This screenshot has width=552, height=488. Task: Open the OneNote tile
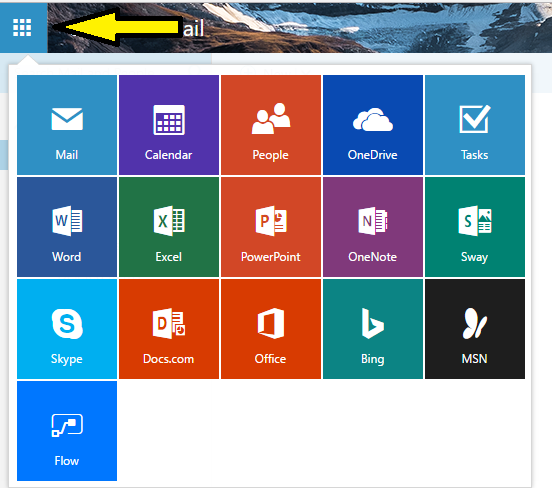tap(373, 227)
